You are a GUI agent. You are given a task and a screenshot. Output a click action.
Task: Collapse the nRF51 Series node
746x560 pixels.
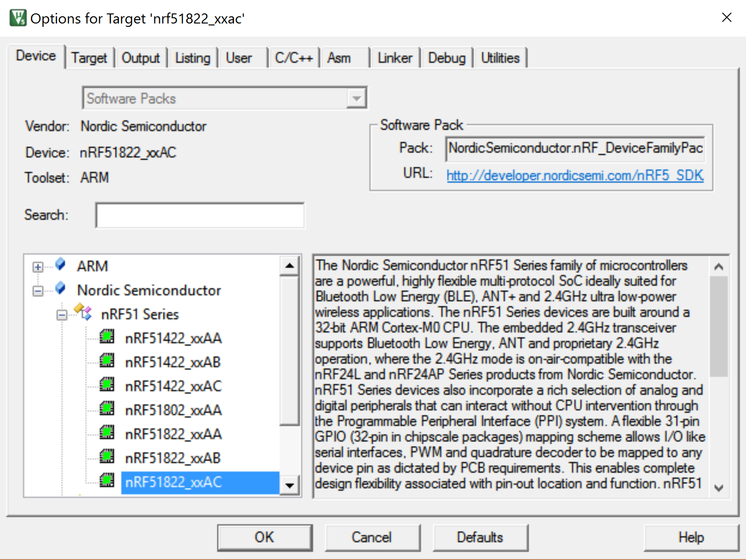62,315
